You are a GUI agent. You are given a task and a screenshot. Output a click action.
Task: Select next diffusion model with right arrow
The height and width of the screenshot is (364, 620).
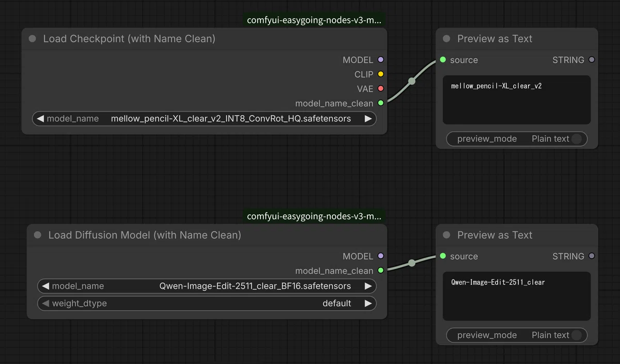pyautogui.click(x=368, y=286)
